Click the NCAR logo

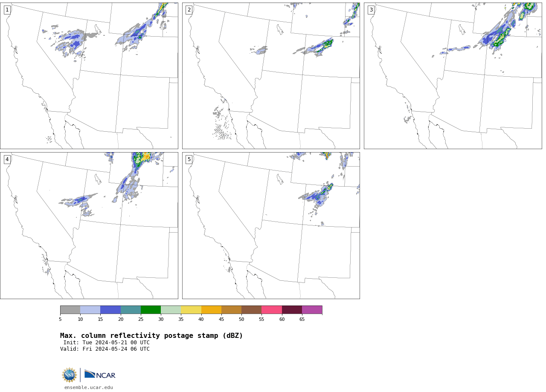click(100, 375)
